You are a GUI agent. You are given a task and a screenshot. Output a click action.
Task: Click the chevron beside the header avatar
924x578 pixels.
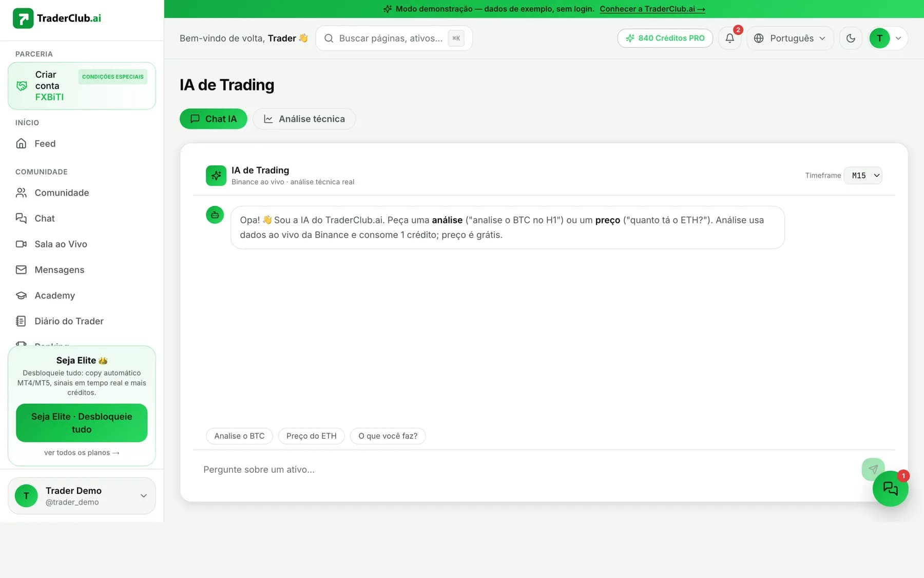[x=898, y=38]
